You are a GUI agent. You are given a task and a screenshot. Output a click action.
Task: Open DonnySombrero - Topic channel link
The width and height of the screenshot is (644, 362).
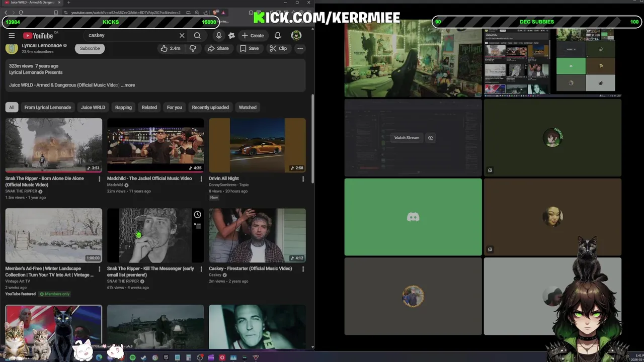[229, 185]
